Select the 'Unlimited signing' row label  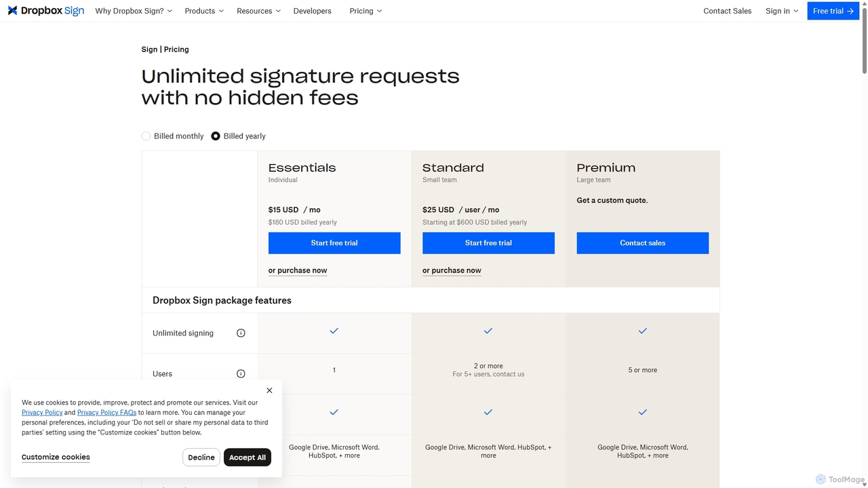point(183,333)
